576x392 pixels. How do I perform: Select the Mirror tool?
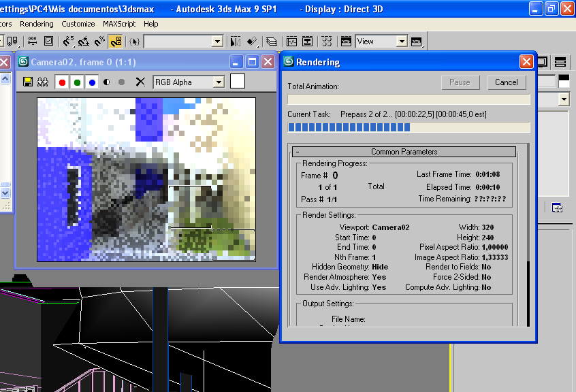(x=236, y=42)
